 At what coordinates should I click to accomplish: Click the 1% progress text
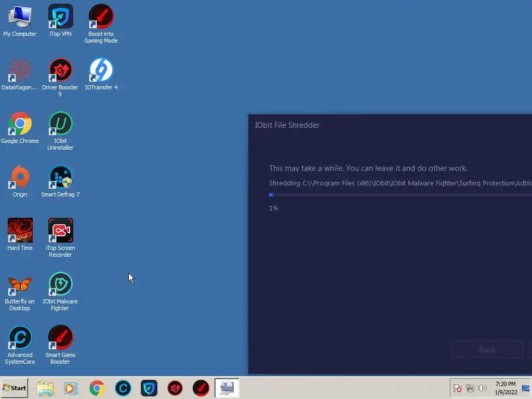pos(273,208)
